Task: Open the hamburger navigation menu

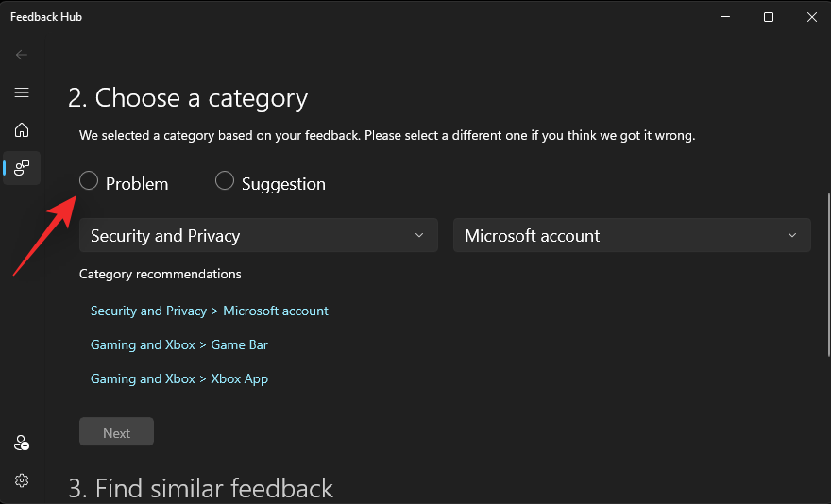Action: pos(22,92)
